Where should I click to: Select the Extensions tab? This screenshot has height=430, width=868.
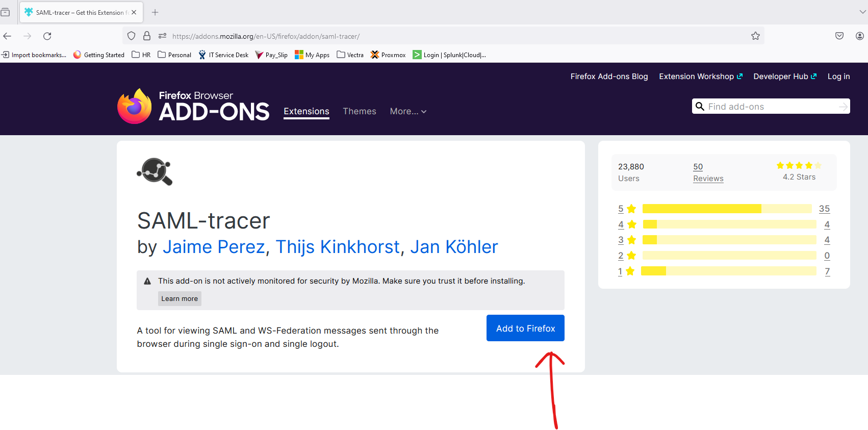306,111
